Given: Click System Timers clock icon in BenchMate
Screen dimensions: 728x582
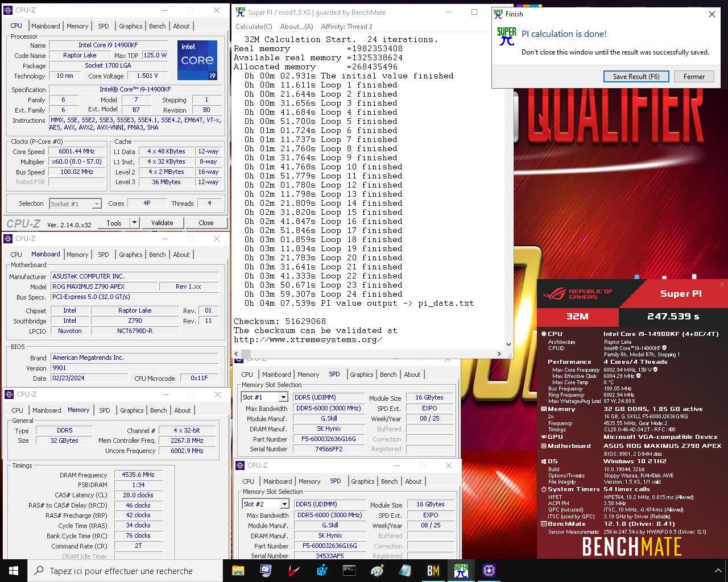Looking at the screenshot, I should (x=544, y=489).
